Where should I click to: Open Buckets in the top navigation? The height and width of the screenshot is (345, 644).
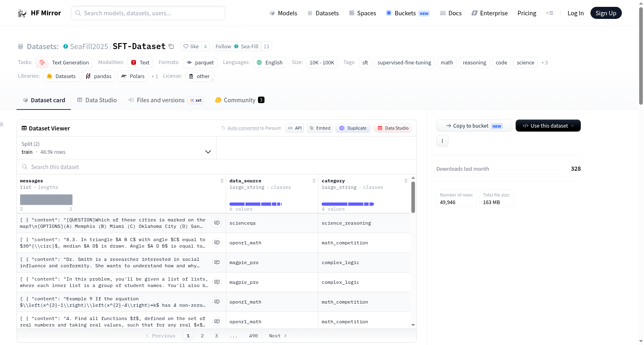pyautogui.click(x=408, y=13)
